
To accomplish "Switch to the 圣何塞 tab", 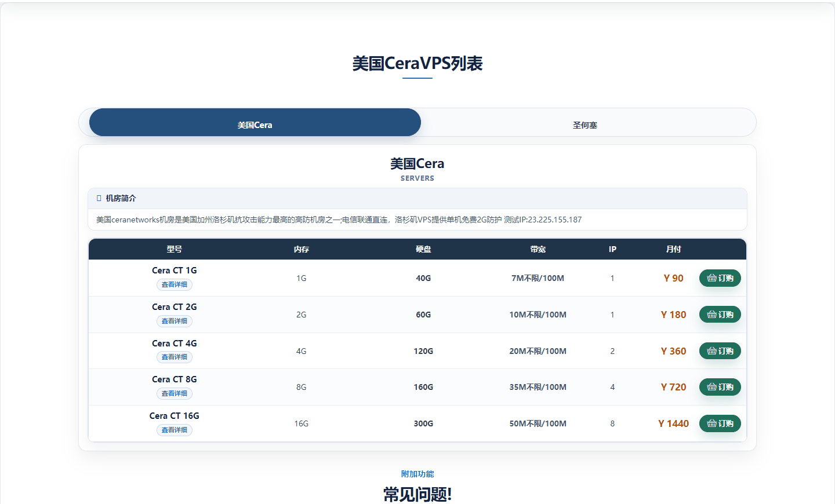I will click(584, 125).
